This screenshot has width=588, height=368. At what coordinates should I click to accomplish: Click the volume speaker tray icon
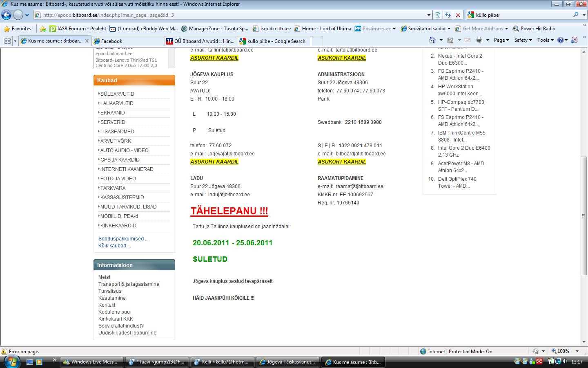point(564,361)
